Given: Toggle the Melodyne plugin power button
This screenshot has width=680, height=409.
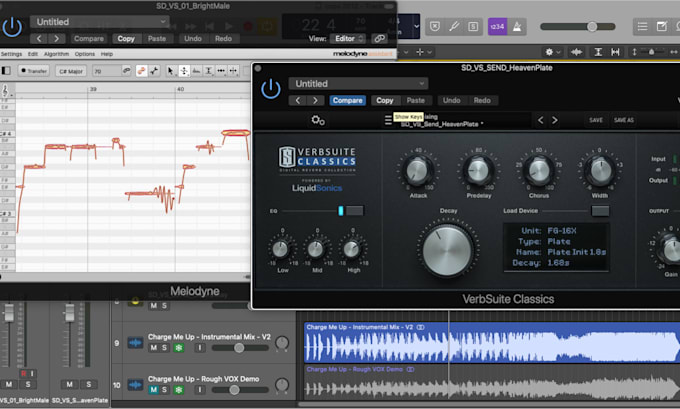Looking at the screenshot, I should 12,27.
